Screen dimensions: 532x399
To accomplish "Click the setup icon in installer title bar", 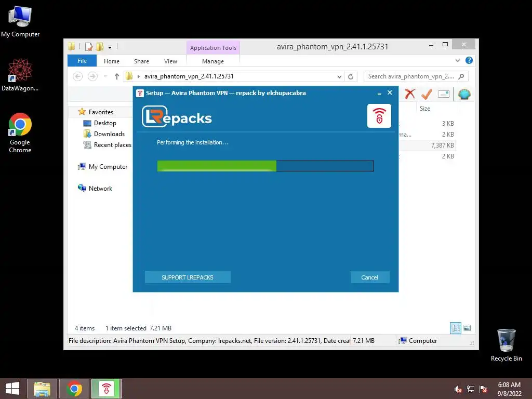I will [x=140, y=93].
